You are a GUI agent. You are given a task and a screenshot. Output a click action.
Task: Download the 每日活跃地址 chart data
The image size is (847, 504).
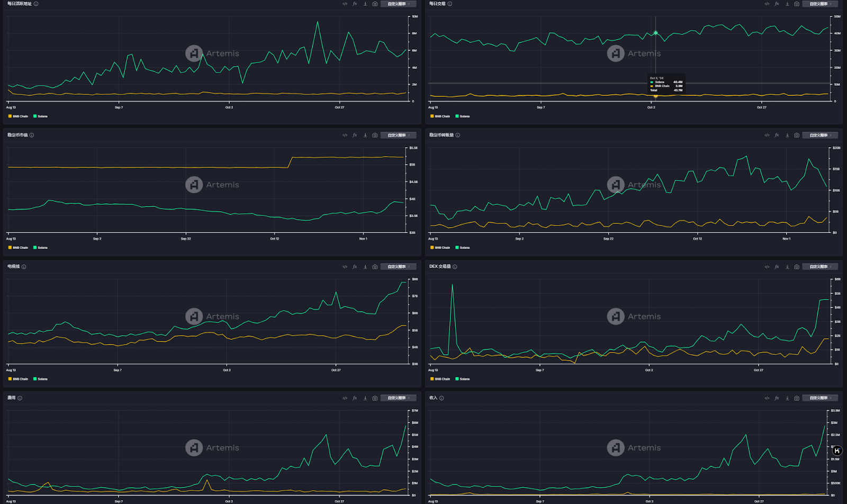(x=365, y=4)
